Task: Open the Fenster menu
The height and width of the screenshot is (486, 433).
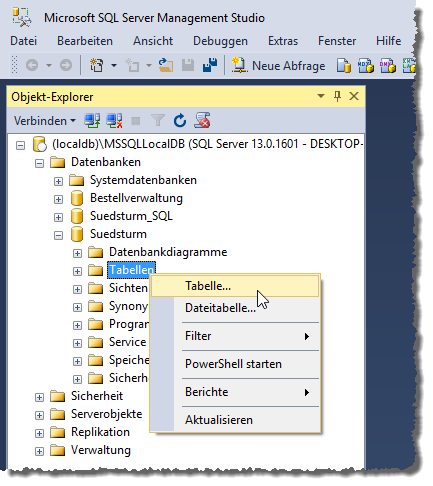Action: pos(337,41)
